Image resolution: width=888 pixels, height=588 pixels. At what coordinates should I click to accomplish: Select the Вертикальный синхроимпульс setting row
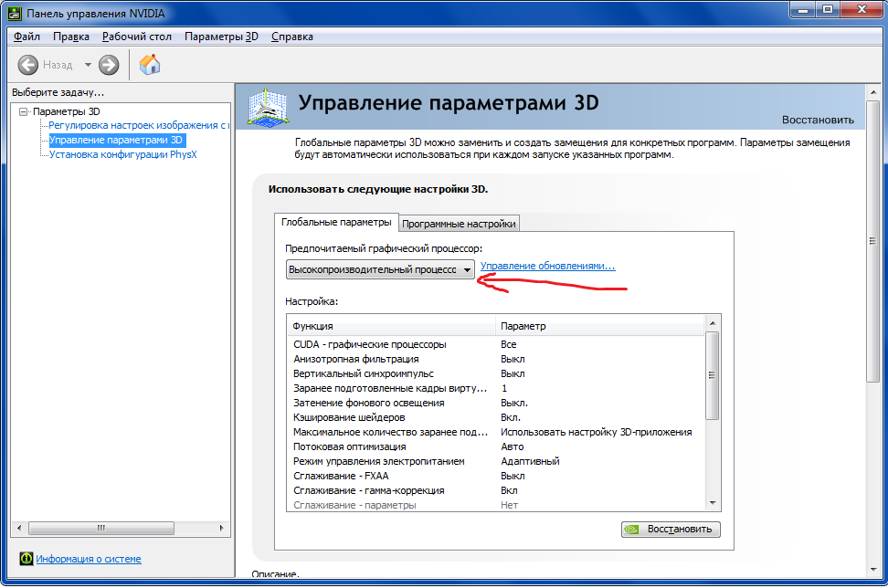coord(364,373)
